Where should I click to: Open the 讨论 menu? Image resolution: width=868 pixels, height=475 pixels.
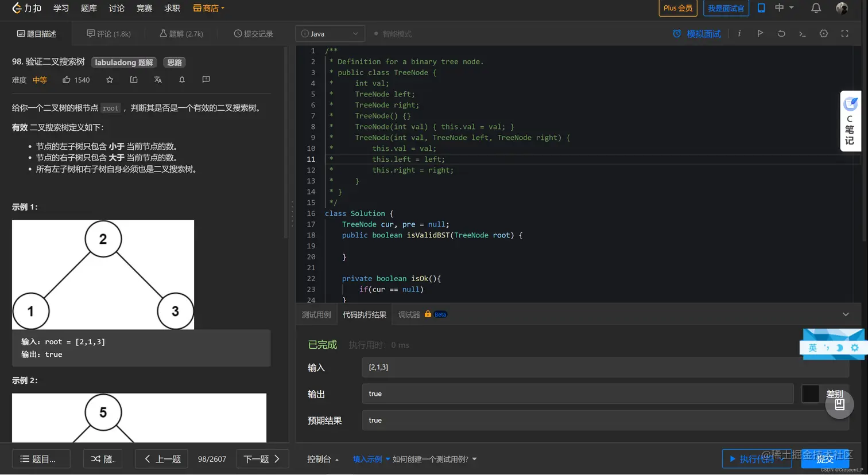click(x=117, y=8)
